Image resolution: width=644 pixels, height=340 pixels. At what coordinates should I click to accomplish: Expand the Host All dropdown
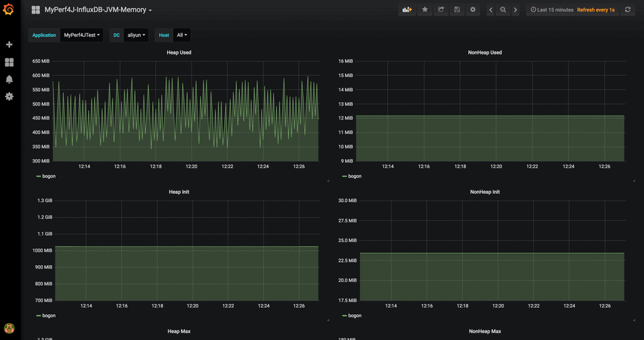(x=181, y=35)
